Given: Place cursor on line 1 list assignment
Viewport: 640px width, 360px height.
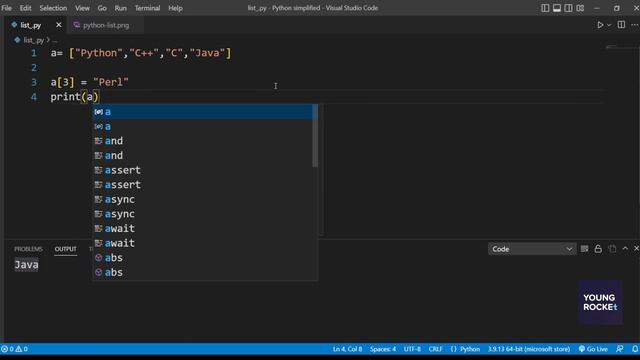Looking at the screenshot, I should pyautogui.click(x=141, y=53).
